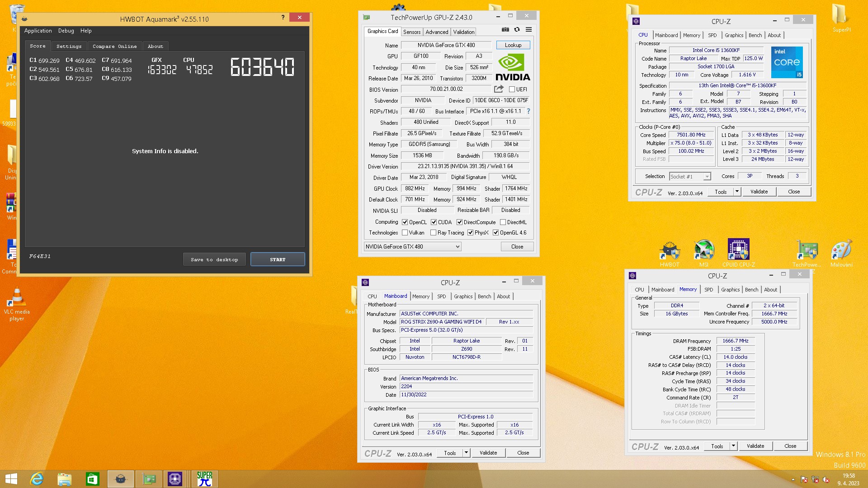
Task: Switch to Sensors tab in GPU-Z
Action: click(412, 32)
